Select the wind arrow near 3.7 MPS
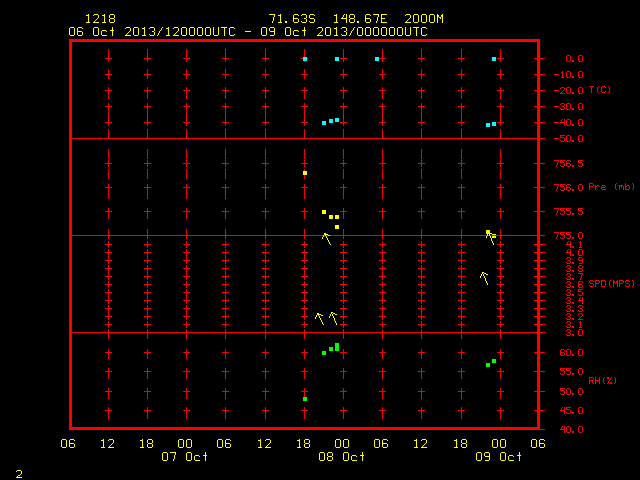 [x=484, y=278]
